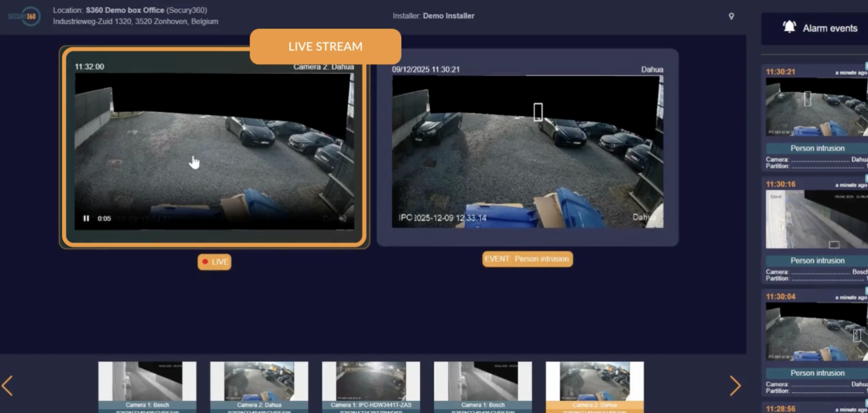
Task: Click Person intrusion label of the 11:30:21 event
Action: point(817,148)
